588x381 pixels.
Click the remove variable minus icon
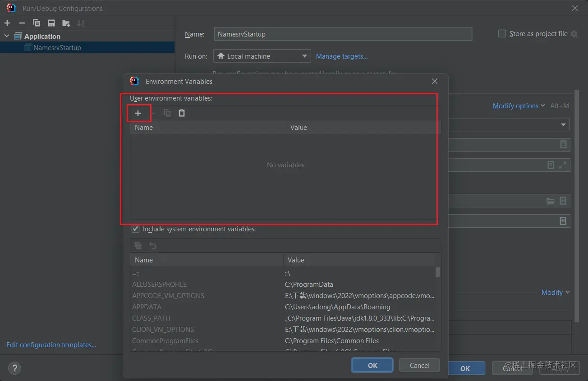coord(152,113)
